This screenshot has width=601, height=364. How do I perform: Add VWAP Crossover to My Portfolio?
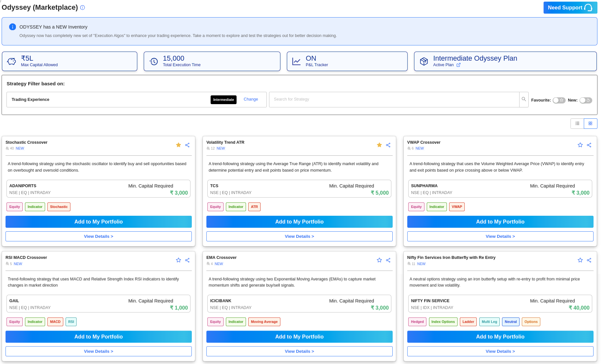[500, 222]
